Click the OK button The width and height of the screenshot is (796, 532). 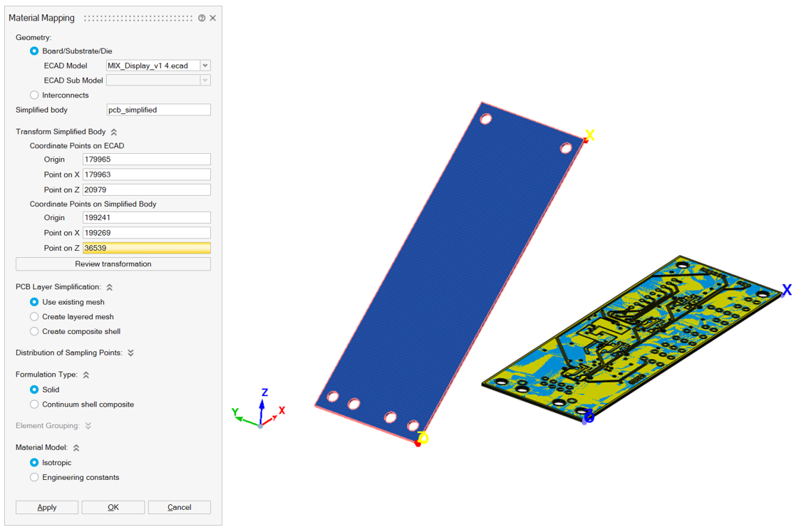(x=113, y=507)
